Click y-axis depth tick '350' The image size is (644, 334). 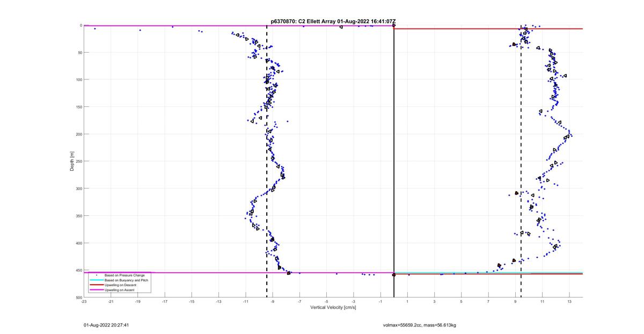point(78,216)
